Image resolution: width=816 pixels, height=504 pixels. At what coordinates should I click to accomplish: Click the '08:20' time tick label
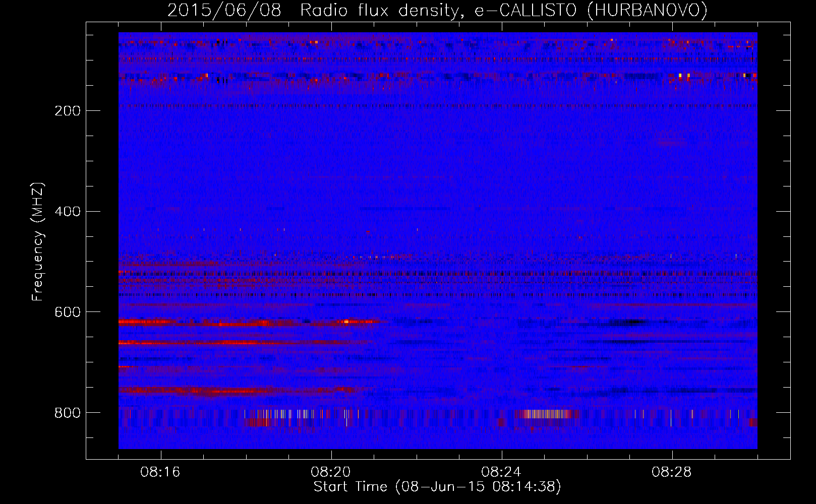click(331, 472)
